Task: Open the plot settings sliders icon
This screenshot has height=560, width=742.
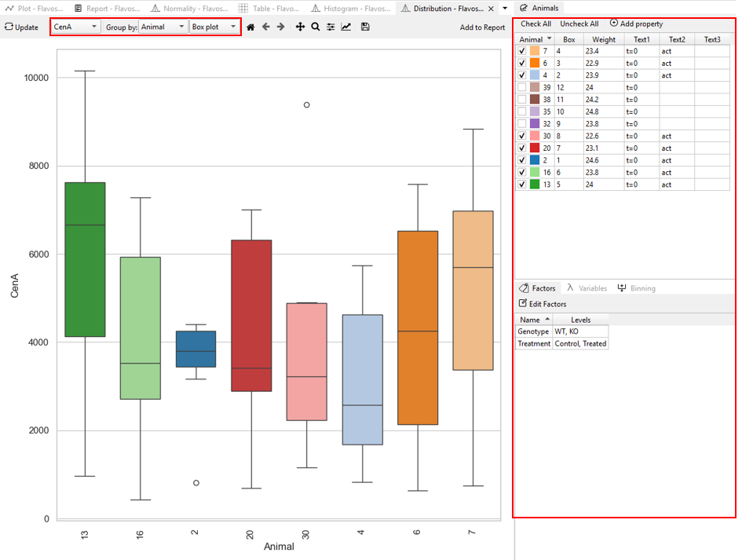Action: pyautogui.click(x=331, y=26)
